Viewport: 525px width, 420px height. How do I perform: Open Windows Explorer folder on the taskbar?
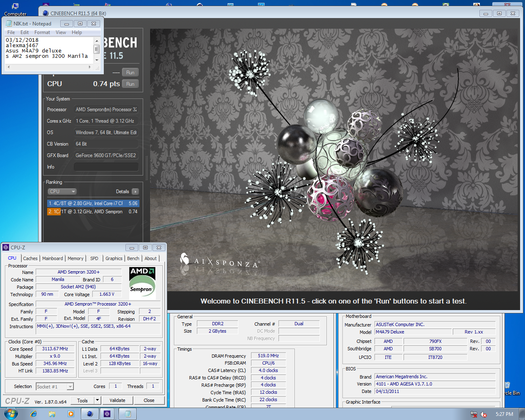coord(52,414)
